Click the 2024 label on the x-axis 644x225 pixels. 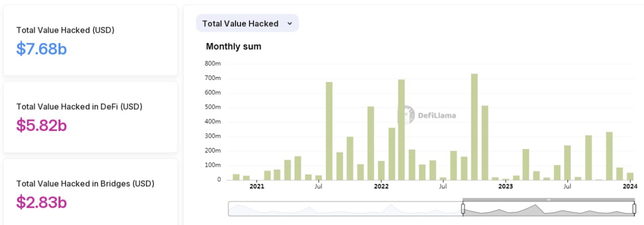click(629, 187)
